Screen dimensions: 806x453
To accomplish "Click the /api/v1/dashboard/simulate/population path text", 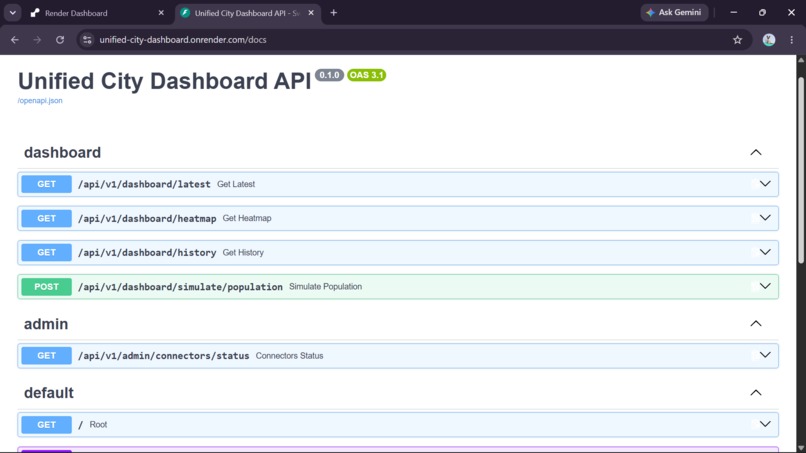I will (x=180, y=287).
